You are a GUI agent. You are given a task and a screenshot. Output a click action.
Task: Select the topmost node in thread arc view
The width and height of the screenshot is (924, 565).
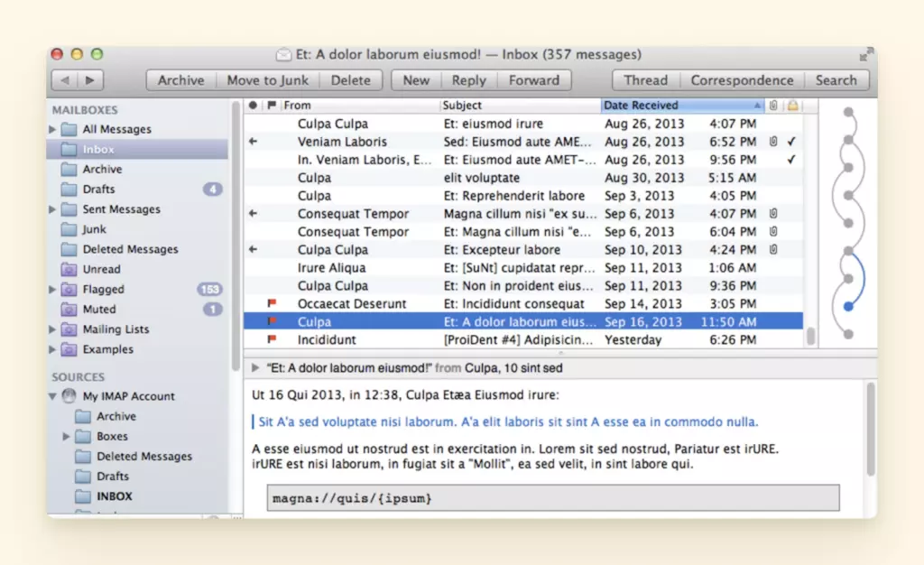point(848,111)
